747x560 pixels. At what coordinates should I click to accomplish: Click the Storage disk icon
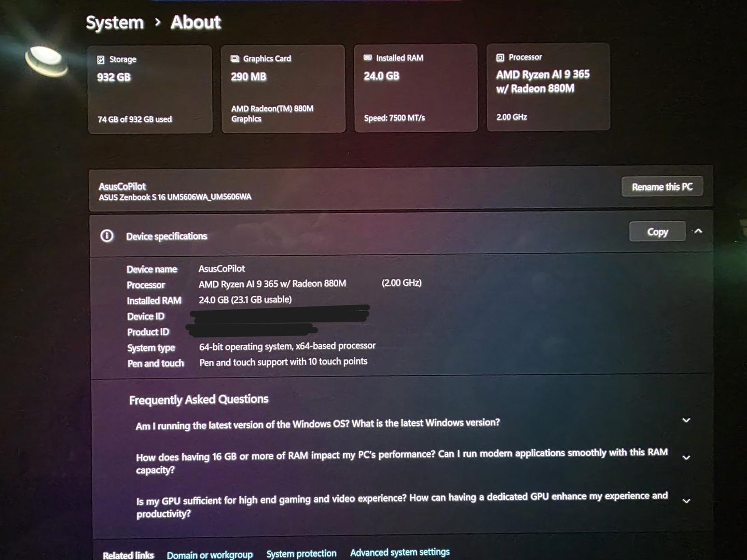point(101,60)
